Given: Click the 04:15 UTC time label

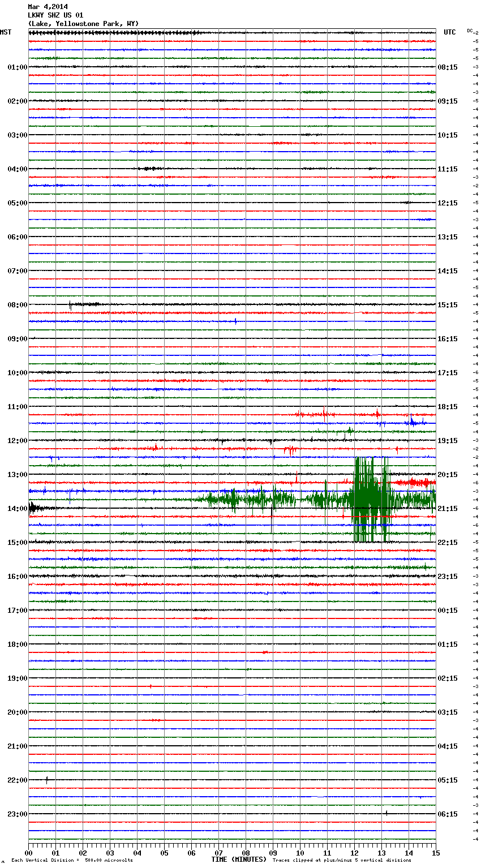Looking at the screenshot, I should (x=448, y=746).
